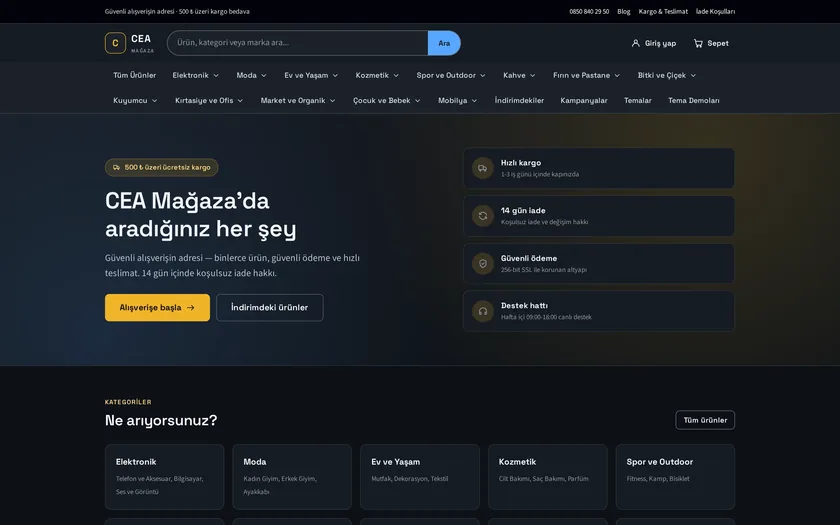Viewport: 840px width, 525px height.
Task: Click the 14 gün iade refresh icon
Action: pyautogui.click(x=483, y=216)
